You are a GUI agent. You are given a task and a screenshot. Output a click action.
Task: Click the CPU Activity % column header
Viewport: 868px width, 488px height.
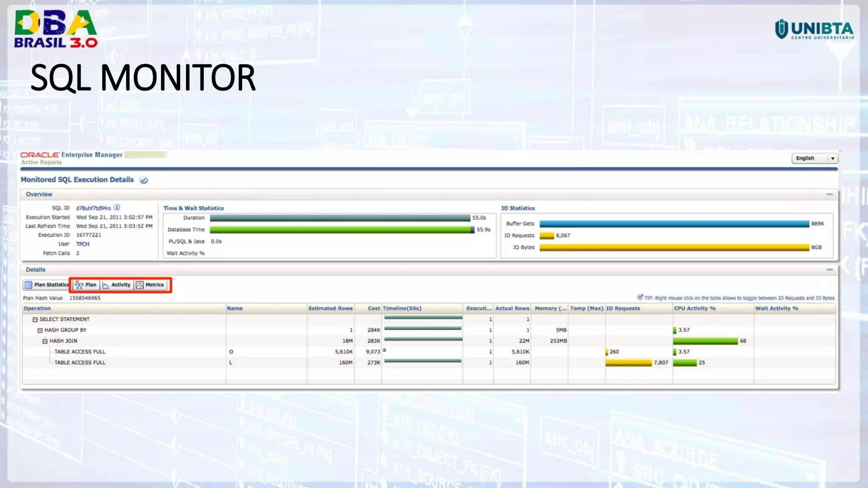tap(694, 308)
